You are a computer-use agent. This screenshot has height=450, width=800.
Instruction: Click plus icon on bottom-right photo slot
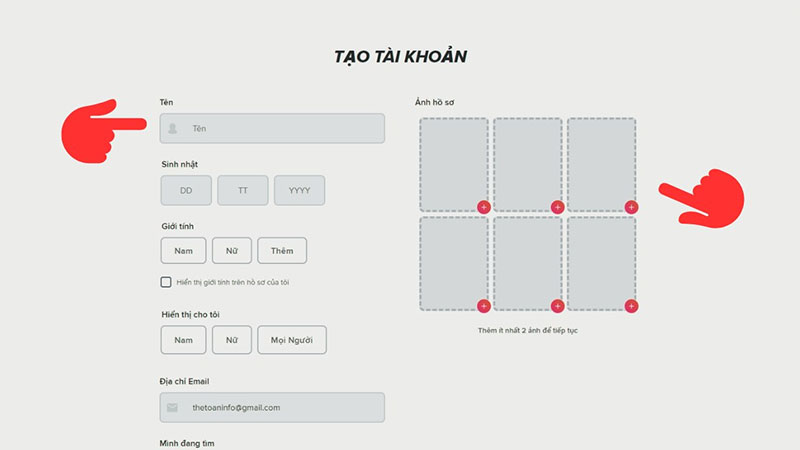(631, 306)
